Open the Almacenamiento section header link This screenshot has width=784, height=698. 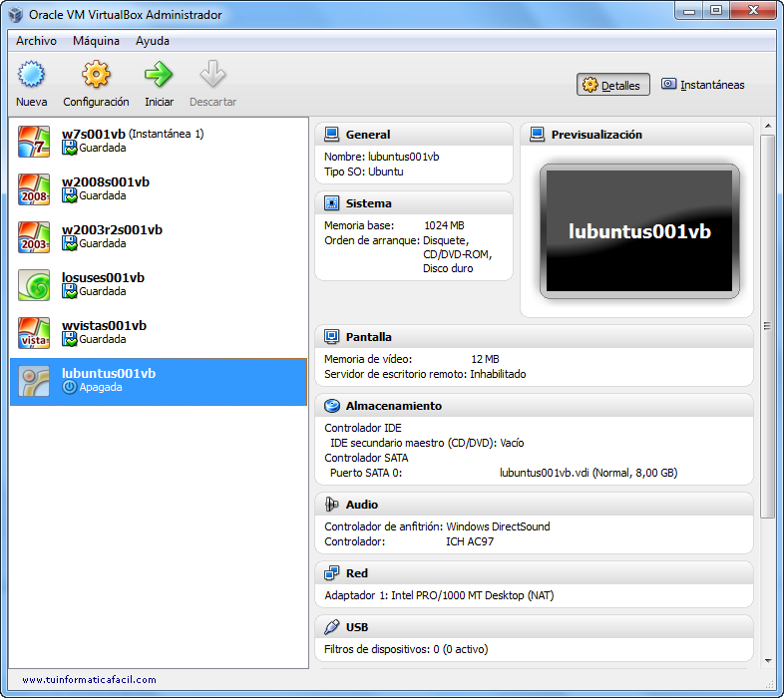pyautogui.click(x=394, y=406)
